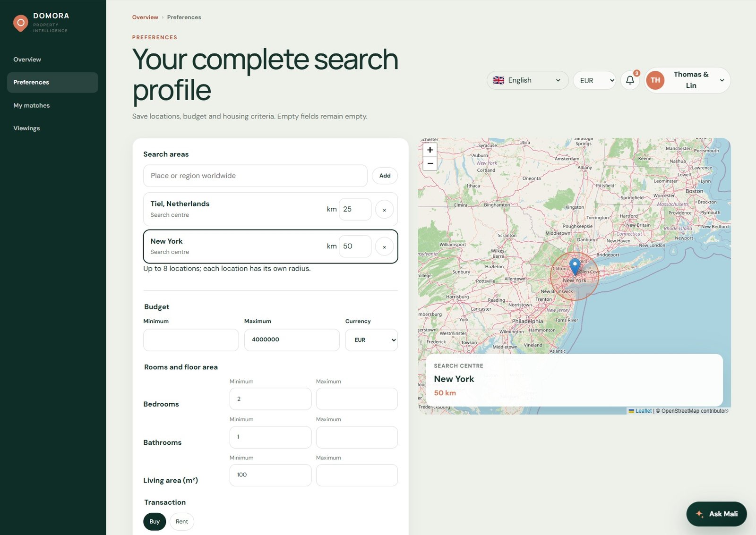Open the English language dropdown
Screen dimensions: 756x535
click(527, 80)
